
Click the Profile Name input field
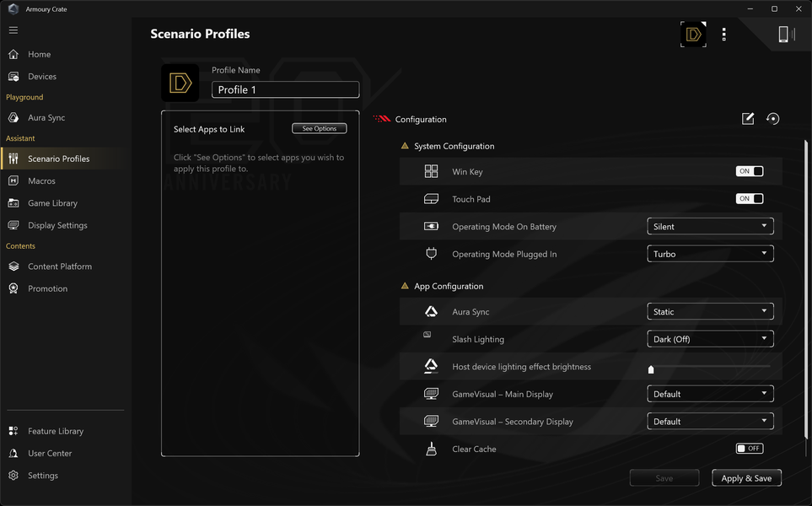[x=285, y=89]
